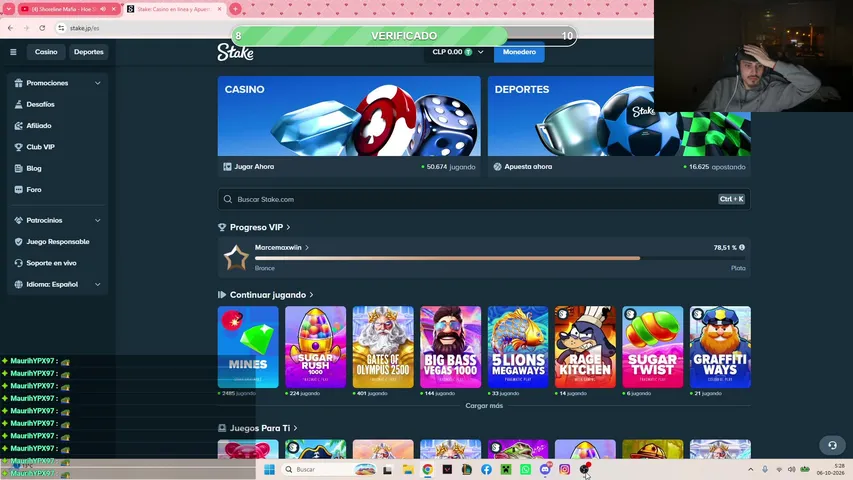Click the Bronce star rank icon

click(x=236, y=257)
